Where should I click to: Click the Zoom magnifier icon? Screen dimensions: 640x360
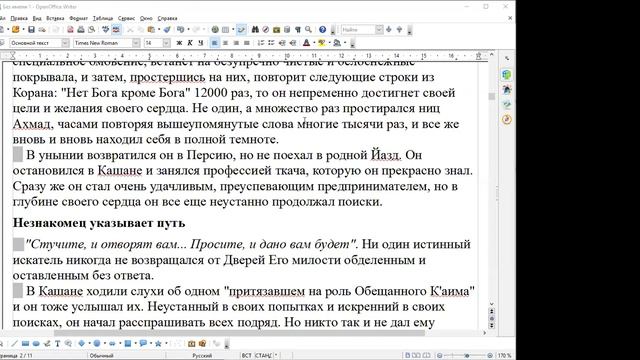308,29
